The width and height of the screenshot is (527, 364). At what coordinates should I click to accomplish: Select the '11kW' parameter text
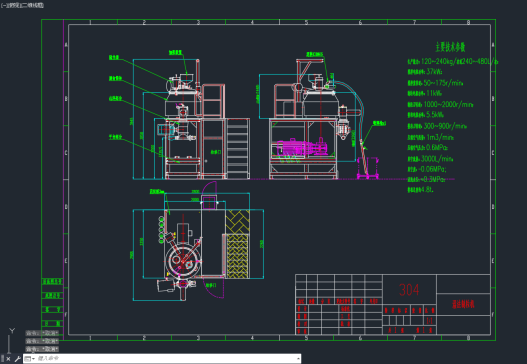[434, 93]
